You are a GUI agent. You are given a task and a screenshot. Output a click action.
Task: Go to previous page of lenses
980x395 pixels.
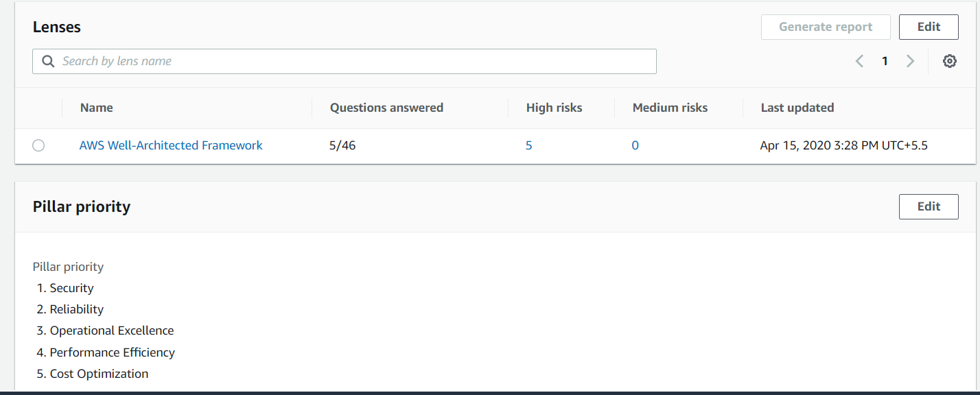click(859, 61)
